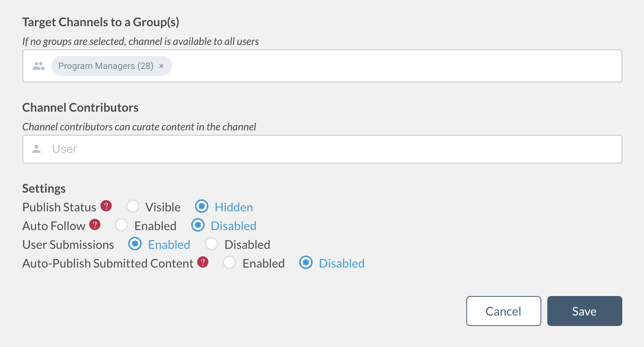Image resolution: width=644 pixels, height=347 pixels.
Task: Click the 'If no groups are selected' hint text
Action: click(141, 41)
